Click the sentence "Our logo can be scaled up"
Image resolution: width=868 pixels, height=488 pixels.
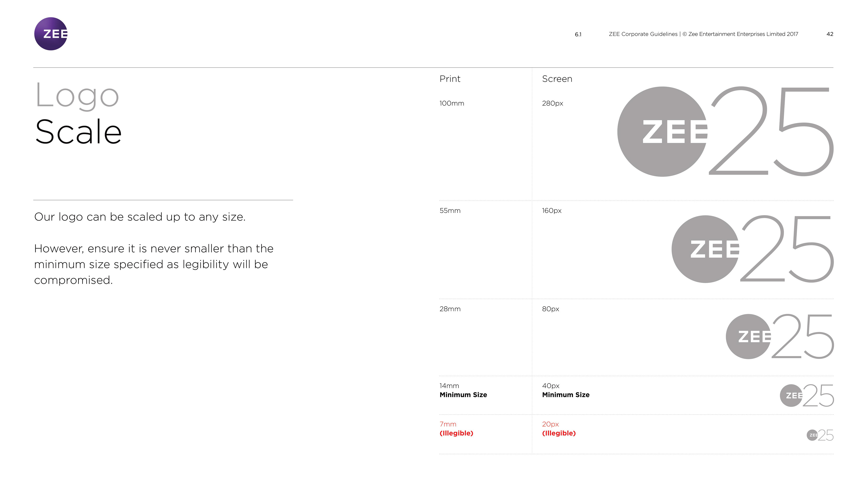click(139, 217)
